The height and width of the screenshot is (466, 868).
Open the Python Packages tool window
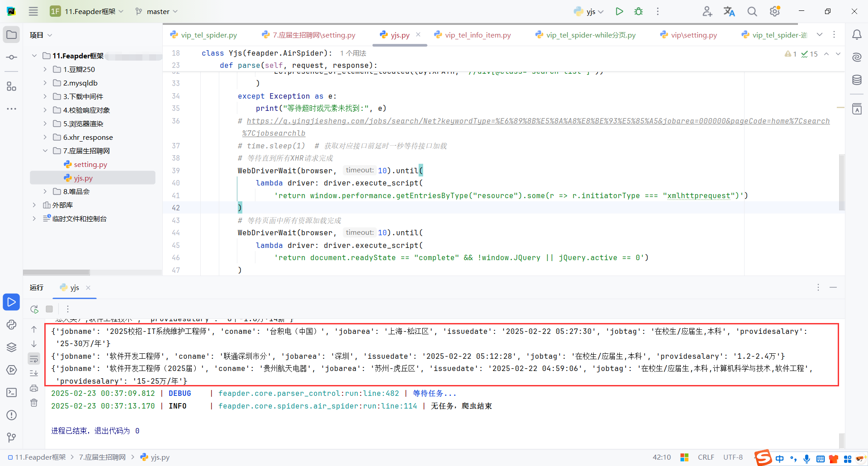[11, 347]
